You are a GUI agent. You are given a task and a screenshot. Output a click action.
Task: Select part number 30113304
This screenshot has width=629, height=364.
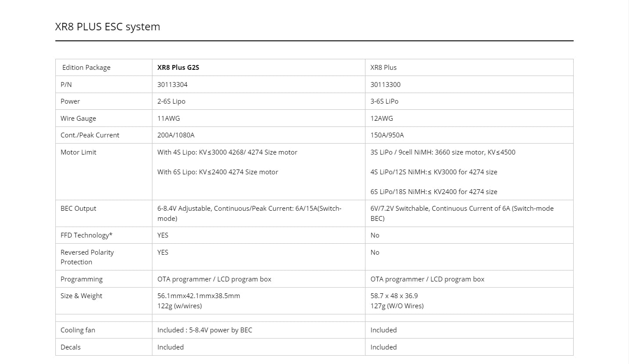pos(172,85)
